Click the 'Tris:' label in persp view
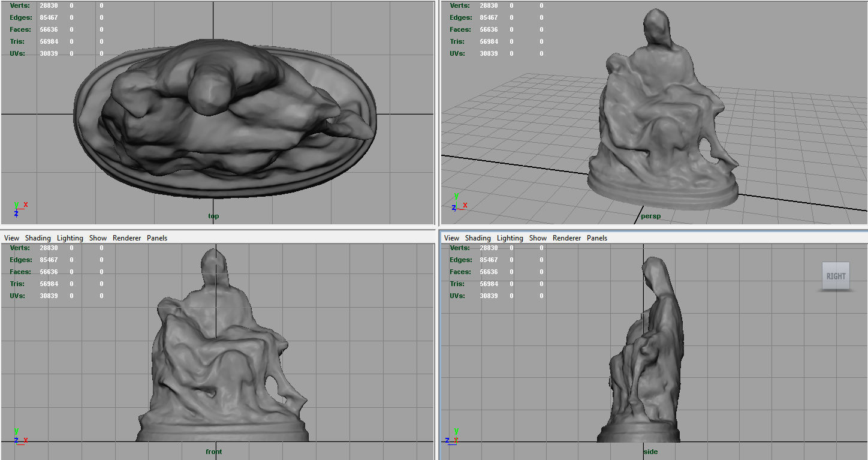Image resolution: width=868 pixels, height=460 pixels. 457,41
